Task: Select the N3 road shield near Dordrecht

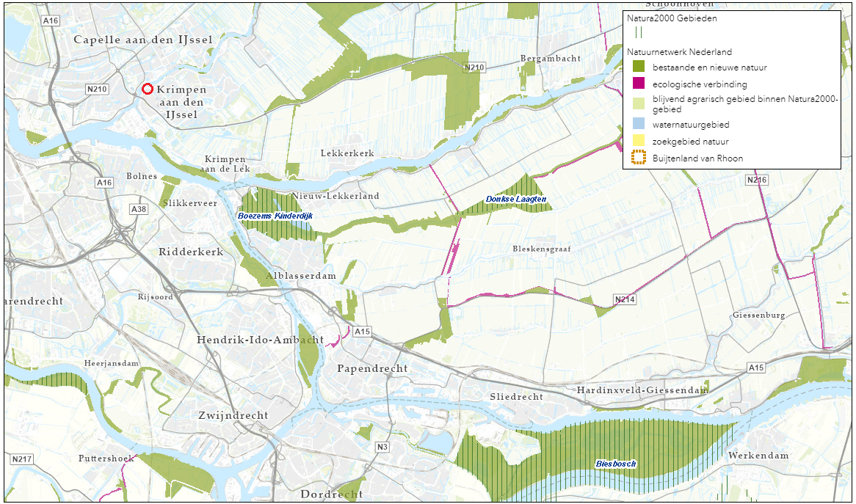Action: [381, 447]
